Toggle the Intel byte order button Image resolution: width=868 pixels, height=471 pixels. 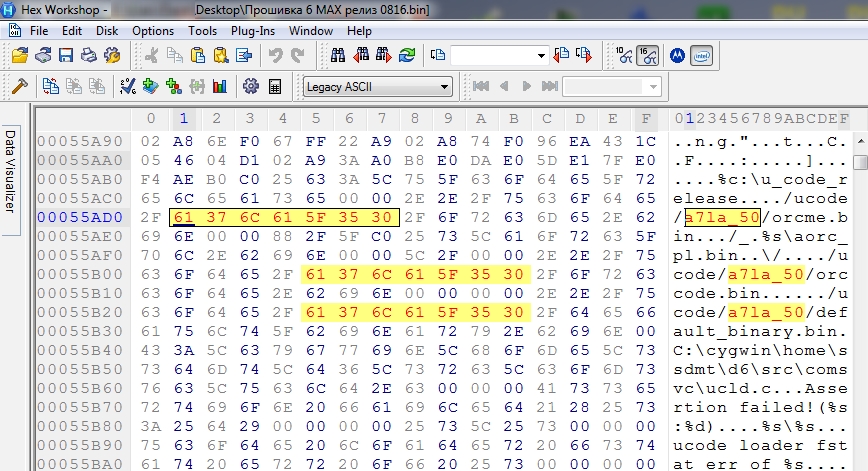(x=701, y=56)
